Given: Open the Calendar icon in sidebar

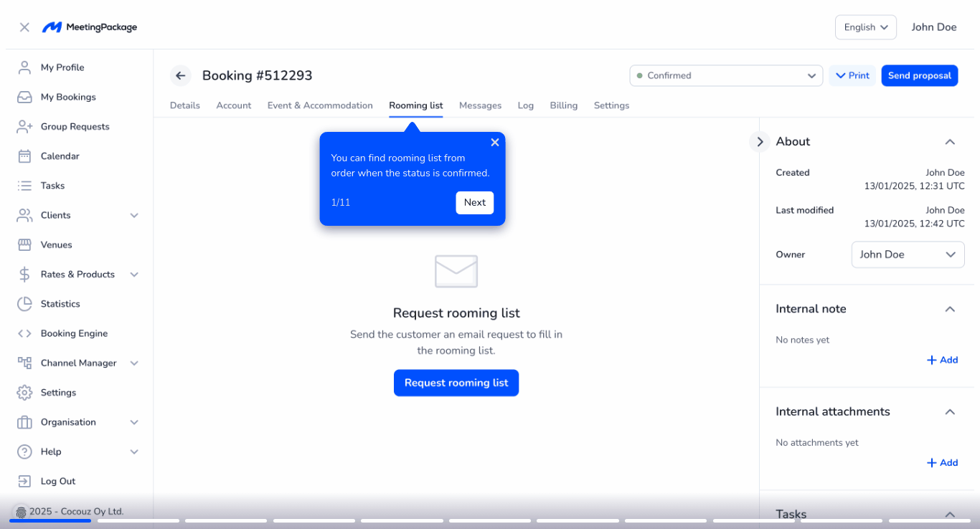Looking at the screenshot, I should point(24,156).
